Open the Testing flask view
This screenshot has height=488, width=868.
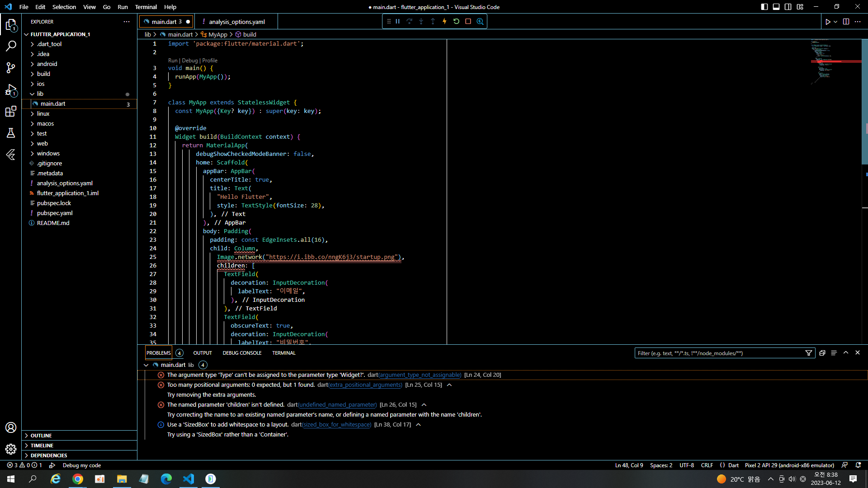click(11, 133)
